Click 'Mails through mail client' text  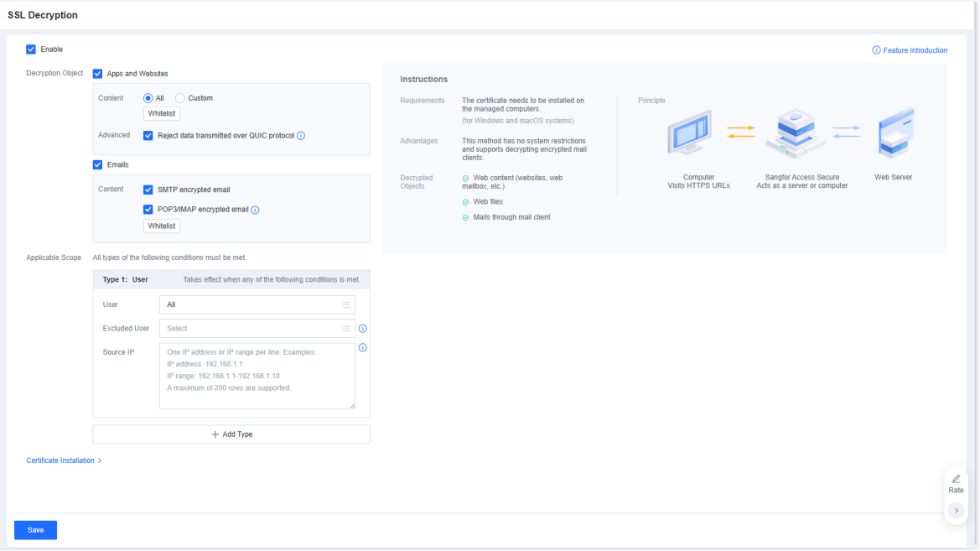[512, 217]
